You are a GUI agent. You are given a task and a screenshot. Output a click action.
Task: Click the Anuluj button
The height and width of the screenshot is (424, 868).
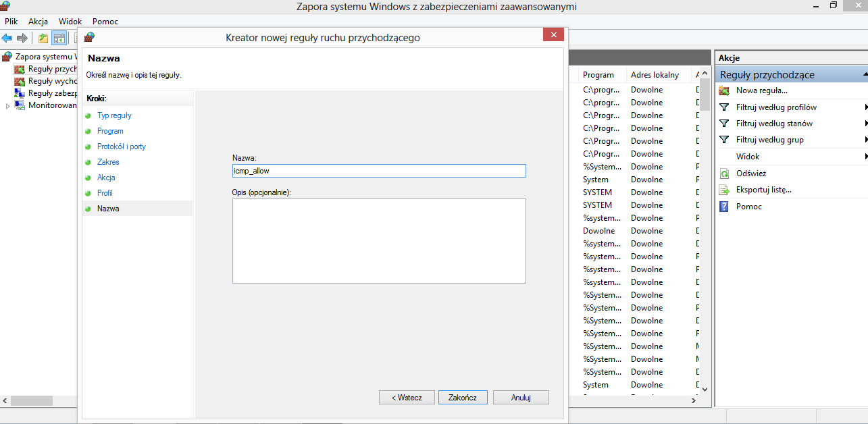521,398
